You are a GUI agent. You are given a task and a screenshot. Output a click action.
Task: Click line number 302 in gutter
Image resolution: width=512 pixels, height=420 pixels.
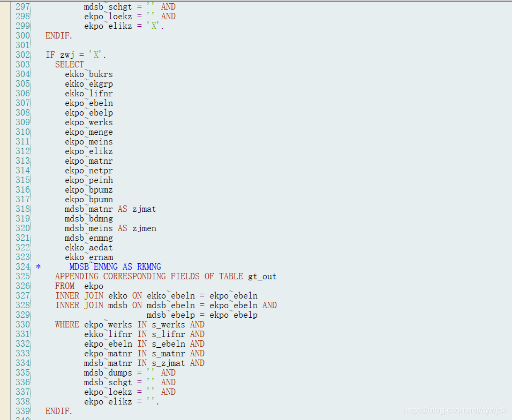tap(23, 55)
